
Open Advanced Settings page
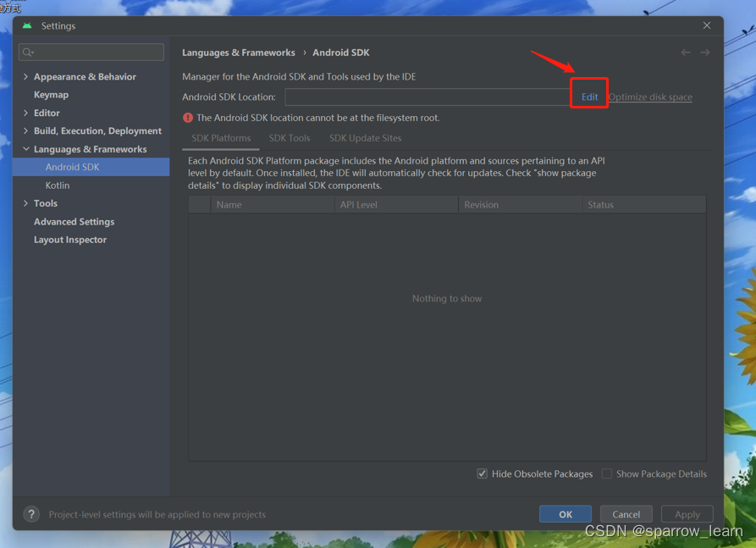(x=74, y=222)
